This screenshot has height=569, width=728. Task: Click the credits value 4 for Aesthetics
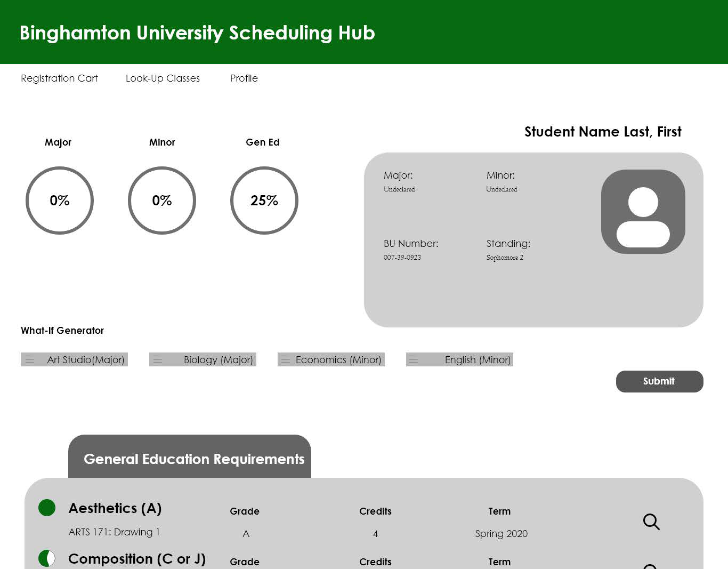[375, 534]
